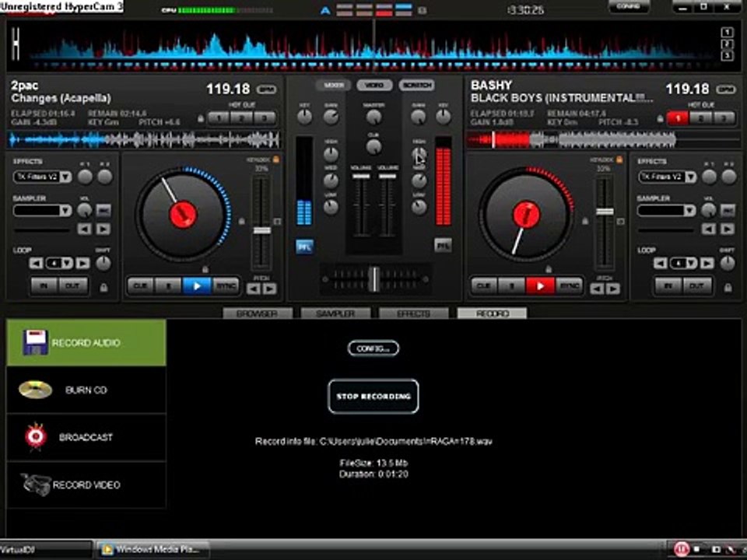Decrease loop length on left deck
Screen dimensions: 747x560
pyautogui.click(x=37, y=263)
